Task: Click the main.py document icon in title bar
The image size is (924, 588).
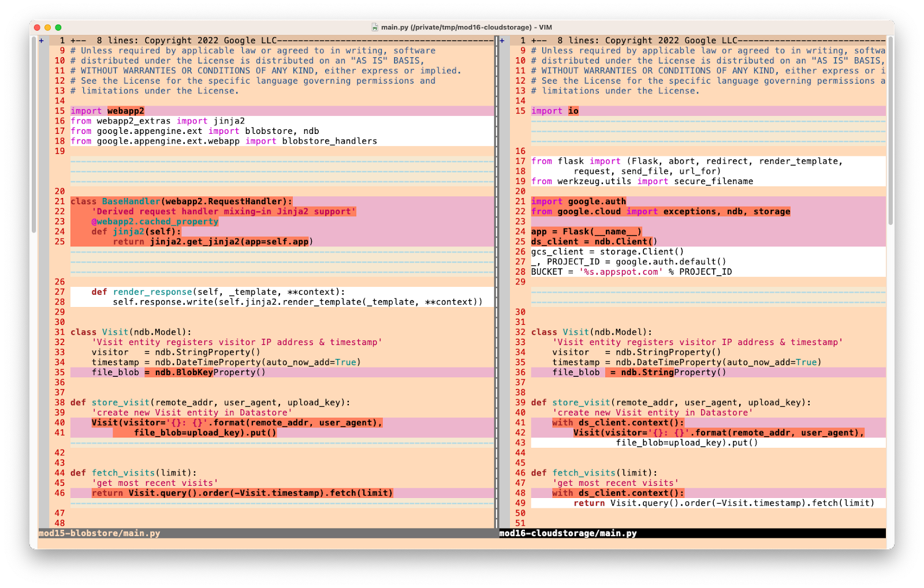Action: [x=375, y=27]
